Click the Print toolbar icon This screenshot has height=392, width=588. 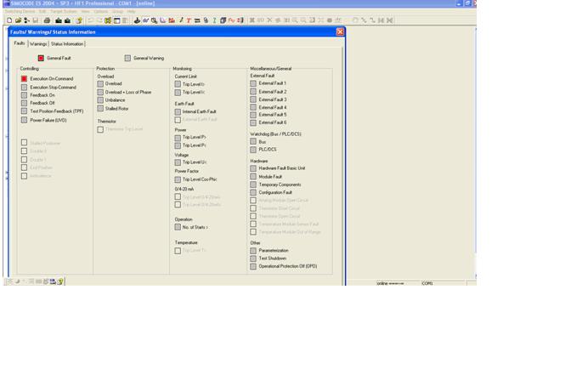click(47, 20)
